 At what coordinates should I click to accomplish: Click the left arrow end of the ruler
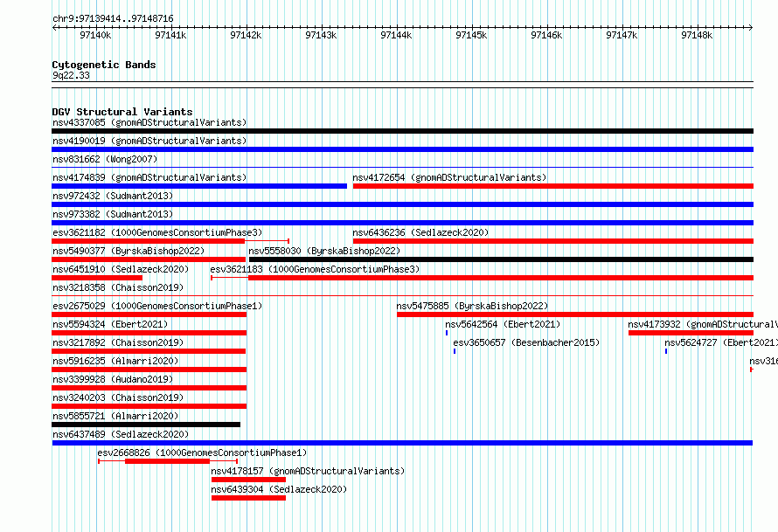pyautogui.click(x=54, y=27)
